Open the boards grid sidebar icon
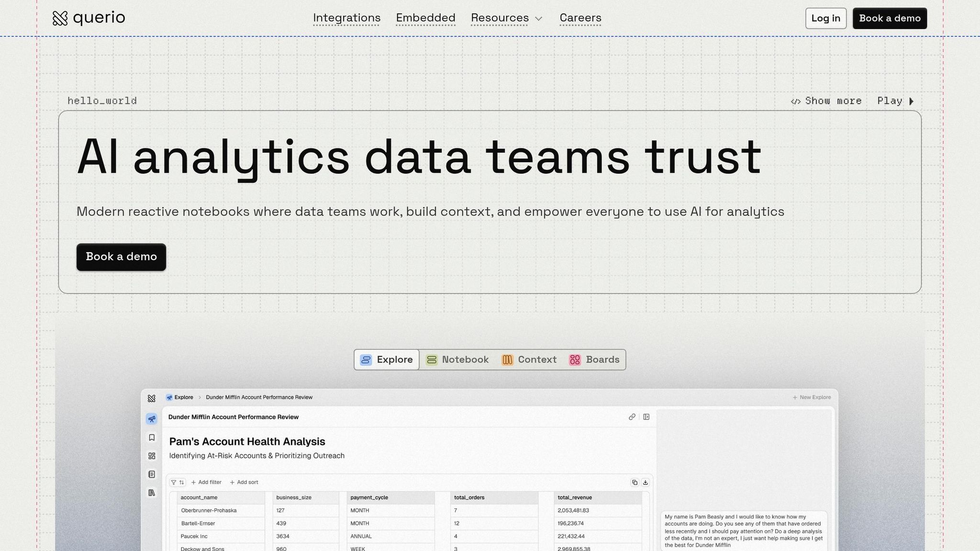The height and width of the screenshot is (551, 980). (152, 456)
